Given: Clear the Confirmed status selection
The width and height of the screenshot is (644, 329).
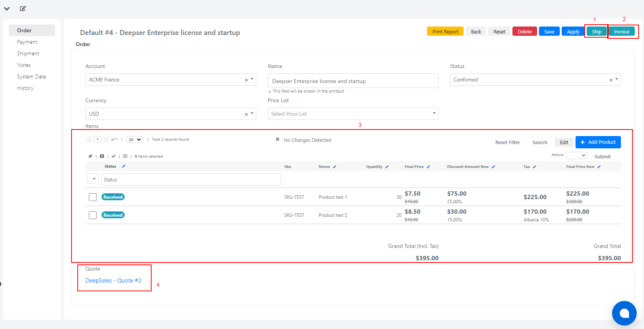Looking at the screenshot, I should coord(611,80).
